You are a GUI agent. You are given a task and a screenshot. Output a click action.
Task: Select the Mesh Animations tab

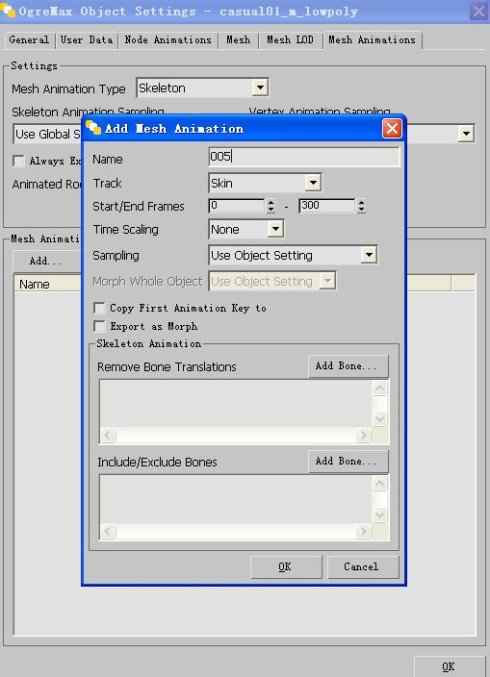372,40
